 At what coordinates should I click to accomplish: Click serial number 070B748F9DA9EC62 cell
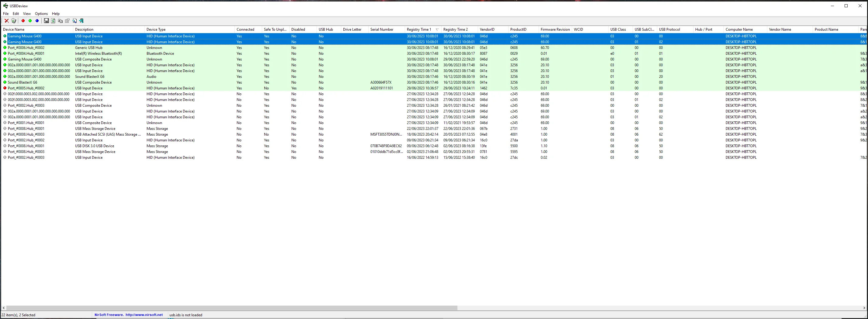point(386,146)
